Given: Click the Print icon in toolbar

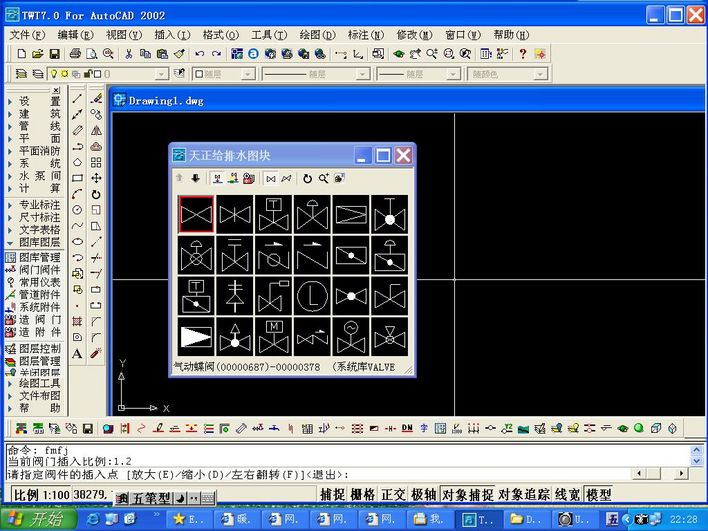Looking at the screenshot, I should point(75,54).
